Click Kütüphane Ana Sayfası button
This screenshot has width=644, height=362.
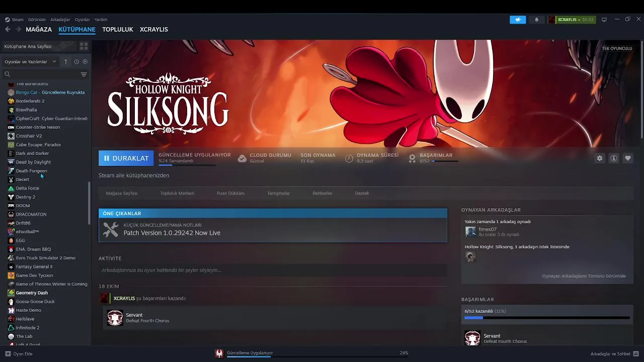39,46
